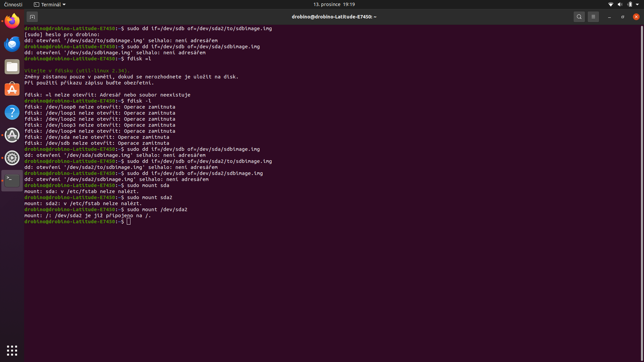
Task: Open Software Updater from the dock
Action: tap(12, 135)
